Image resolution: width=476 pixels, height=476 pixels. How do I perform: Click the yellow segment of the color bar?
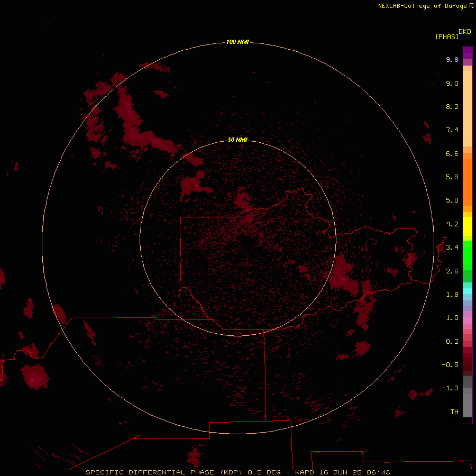tap(467, 226)
